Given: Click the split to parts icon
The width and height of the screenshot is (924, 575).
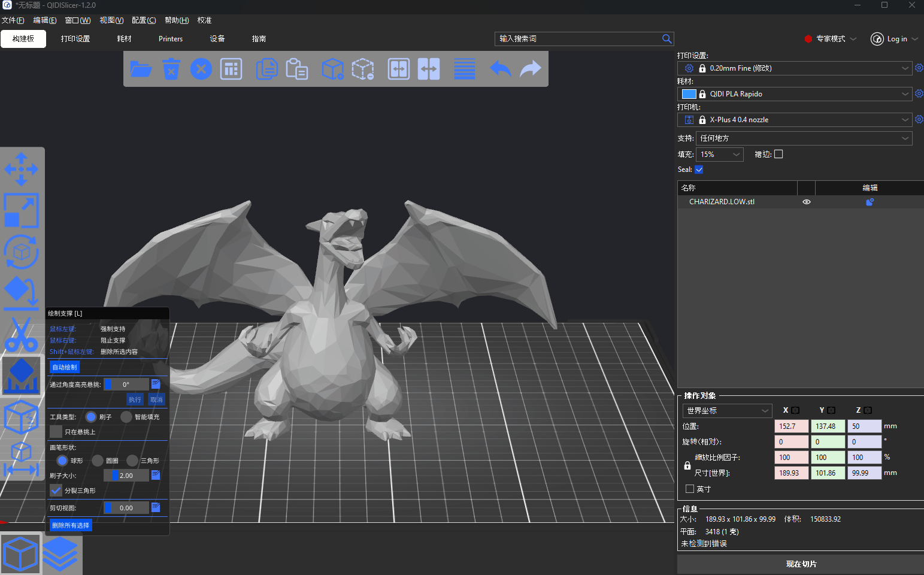Looking at the screenshot, I should (429, 69).
